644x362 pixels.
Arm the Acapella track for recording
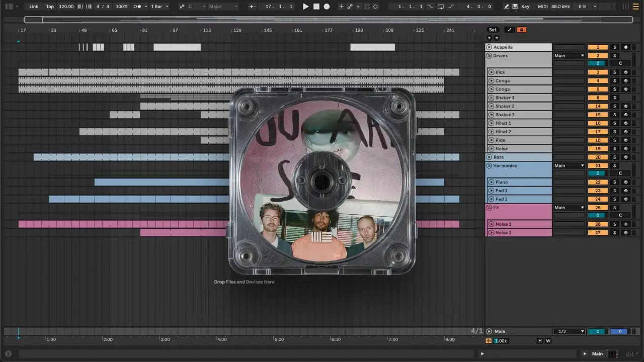click(626, 47)
